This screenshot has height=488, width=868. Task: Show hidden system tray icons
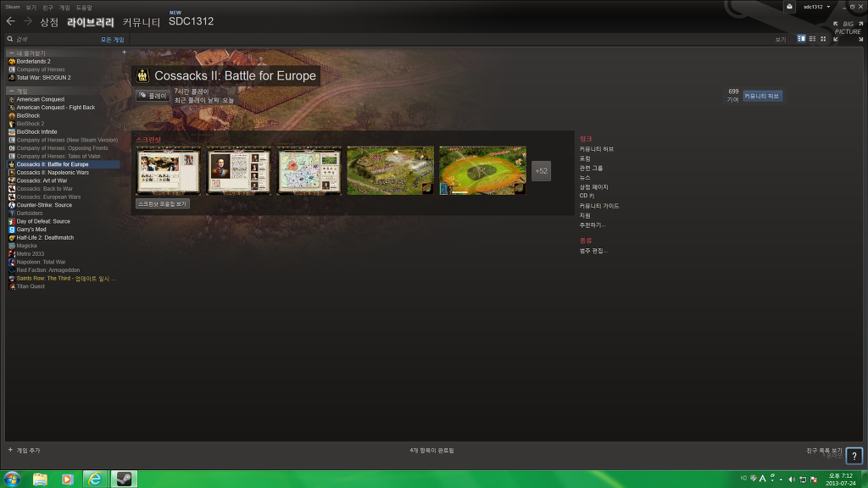(781, 480)
